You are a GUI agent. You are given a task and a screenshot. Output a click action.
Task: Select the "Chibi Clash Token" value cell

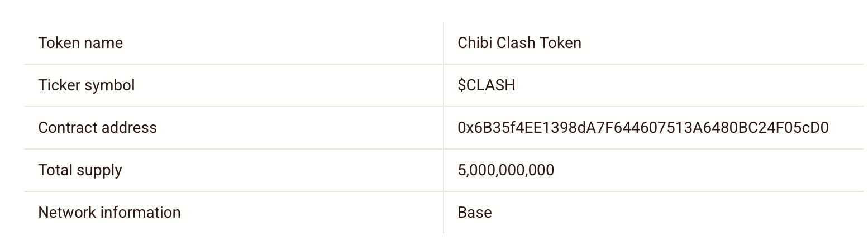tap(519, 43)
